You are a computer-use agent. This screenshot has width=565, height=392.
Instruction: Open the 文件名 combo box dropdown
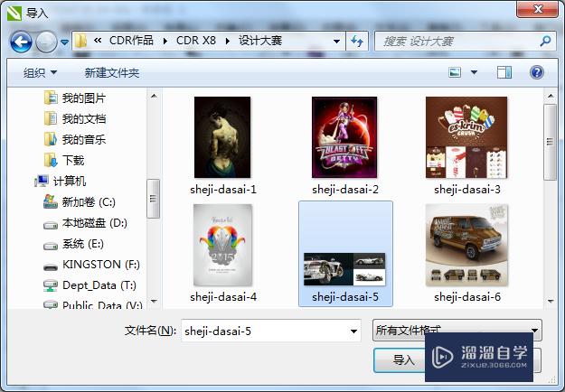pyautogui.click(x=353, y=331)
